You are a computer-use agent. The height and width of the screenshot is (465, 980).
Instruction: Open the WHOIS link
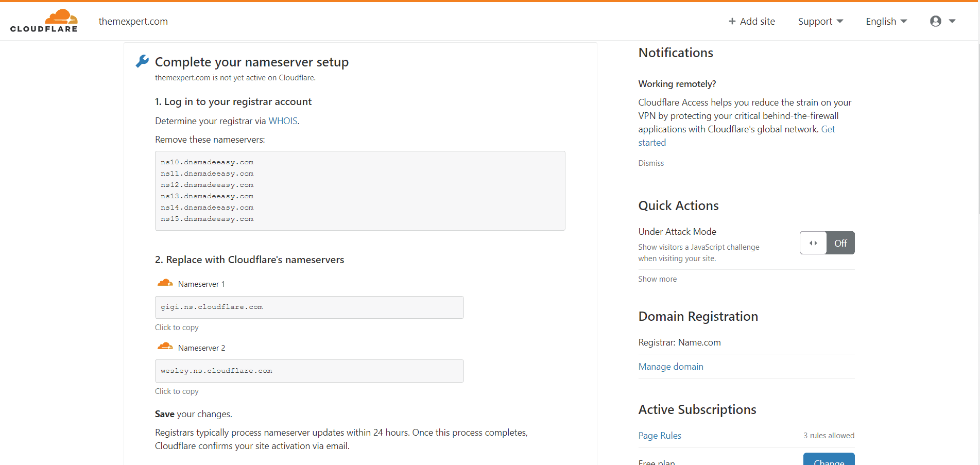pos(283,121)
